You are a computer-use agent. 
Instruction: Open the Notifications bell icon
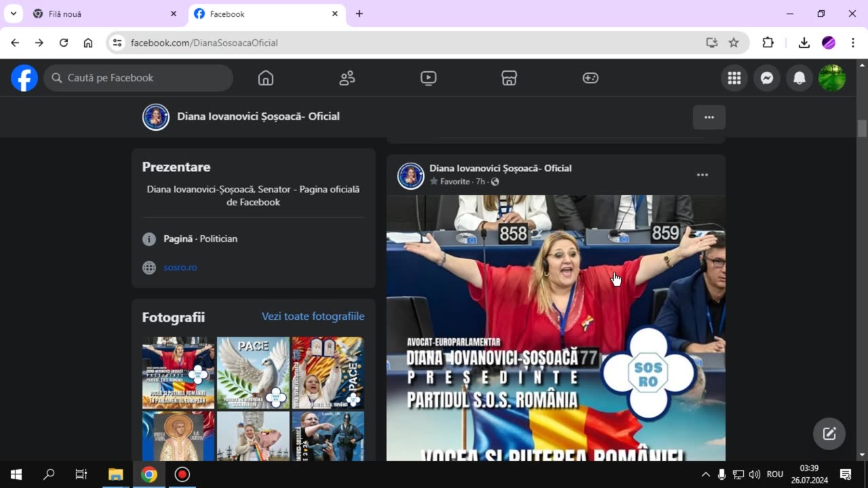click(800, 78)
